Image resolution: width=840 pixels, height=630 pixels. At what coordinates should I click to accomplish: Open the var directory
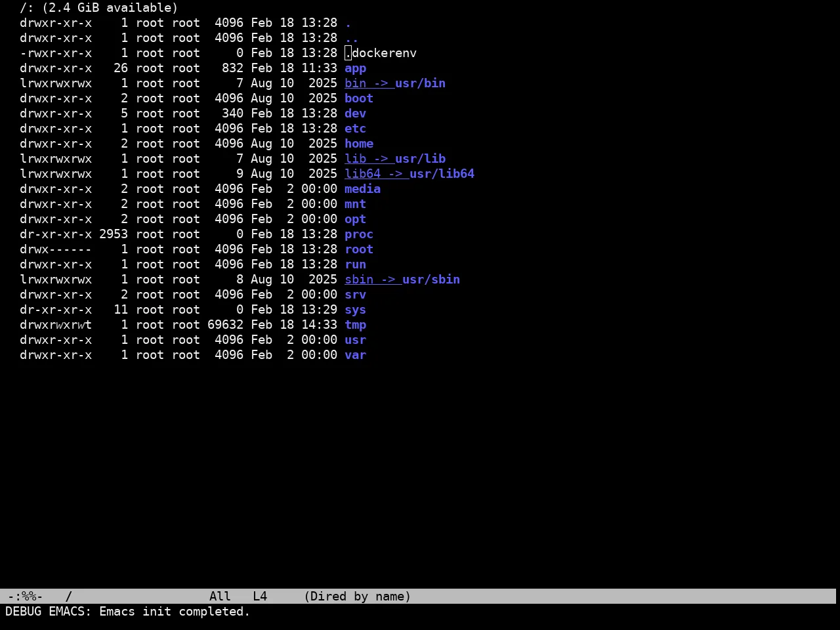coord(355,355)
